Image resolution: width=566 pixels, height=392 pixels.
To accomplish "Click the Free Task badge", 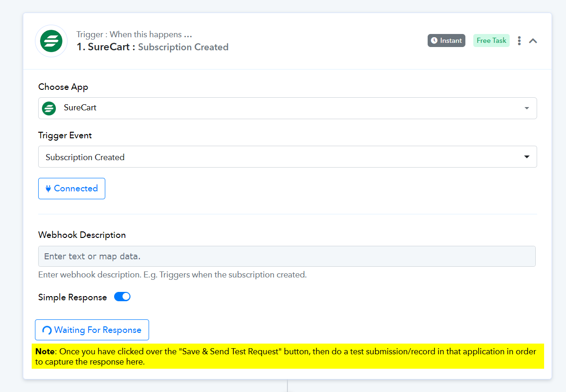I will click(x=491, y=41).
